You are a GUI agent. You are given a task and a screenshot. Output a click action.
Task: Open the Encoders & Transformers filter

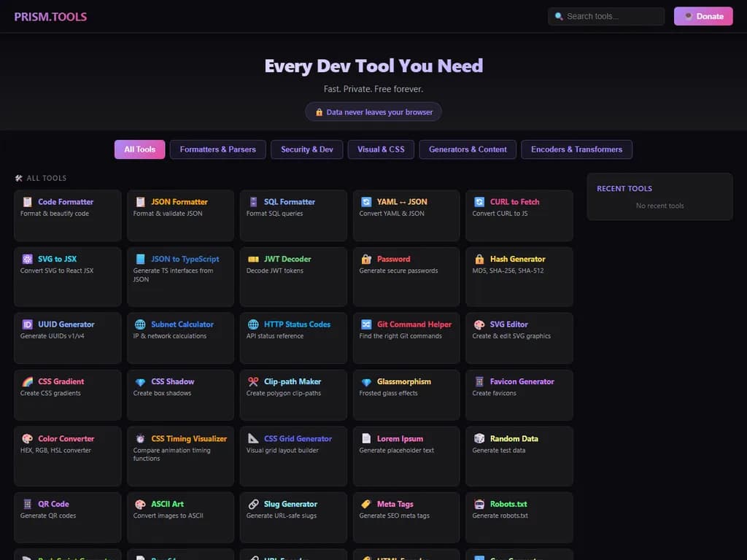tap(576, 149)
